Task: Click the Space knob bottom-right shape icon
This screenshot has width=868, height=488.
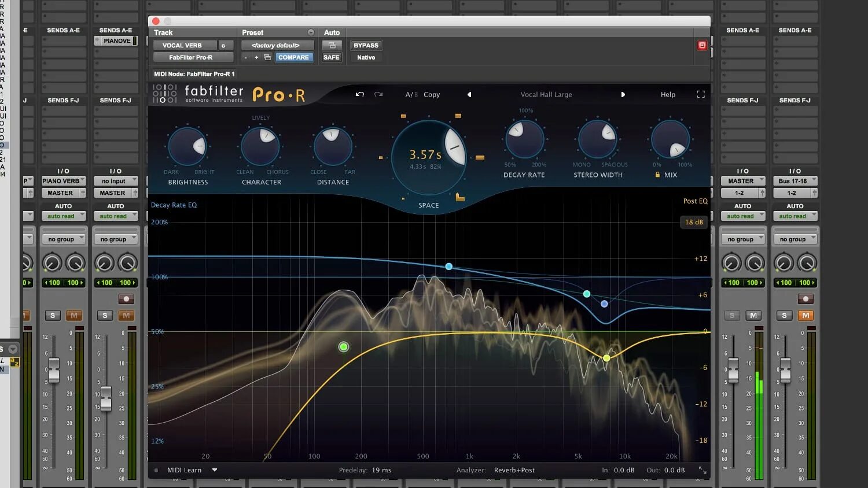Action: (460, 197)
